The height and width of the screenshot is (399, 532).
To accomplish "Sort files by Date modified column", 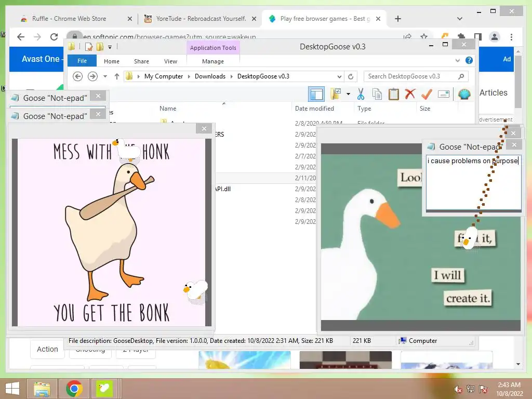I will (x=314, y=109).
